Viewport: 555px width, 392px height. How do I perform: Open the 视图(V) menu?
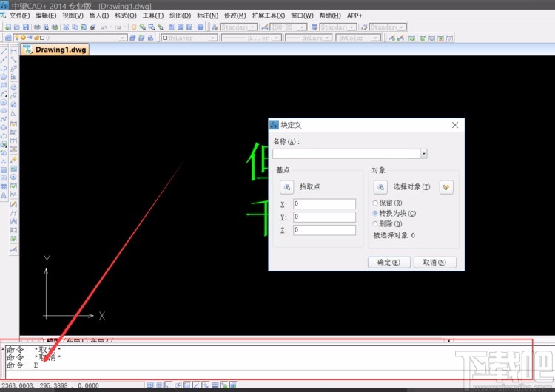click(73, 16)
